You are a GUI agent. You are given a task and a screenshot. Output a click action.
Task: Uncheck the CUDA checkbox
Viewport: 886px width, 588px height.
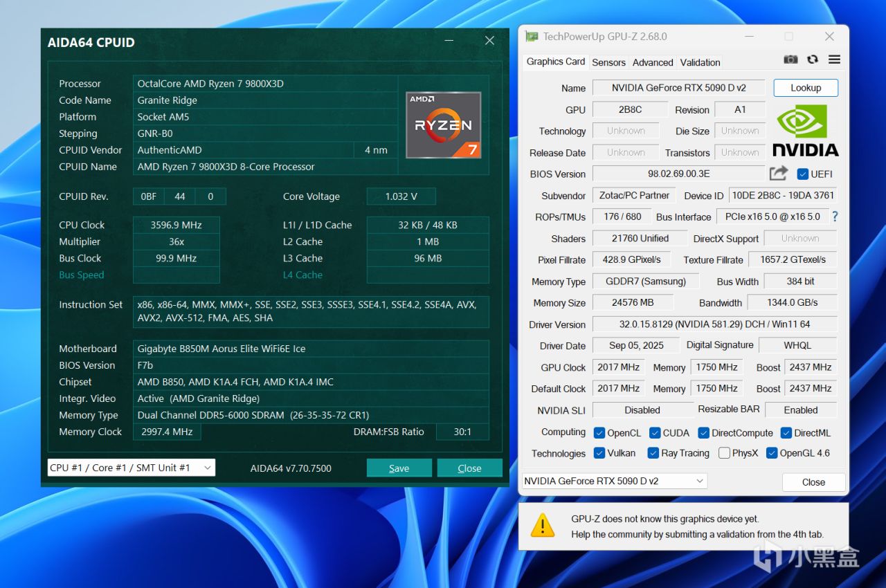coord(655,433)
